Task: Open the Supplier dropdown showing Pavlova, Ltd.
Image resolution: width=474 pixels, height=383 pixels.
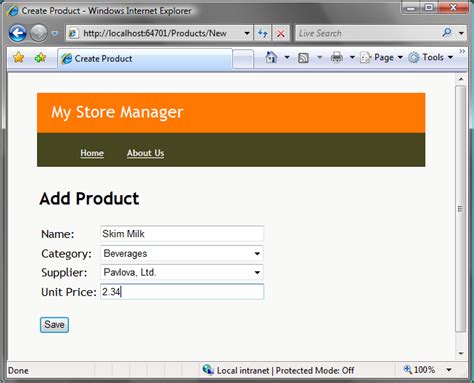Action: (182, 272)
